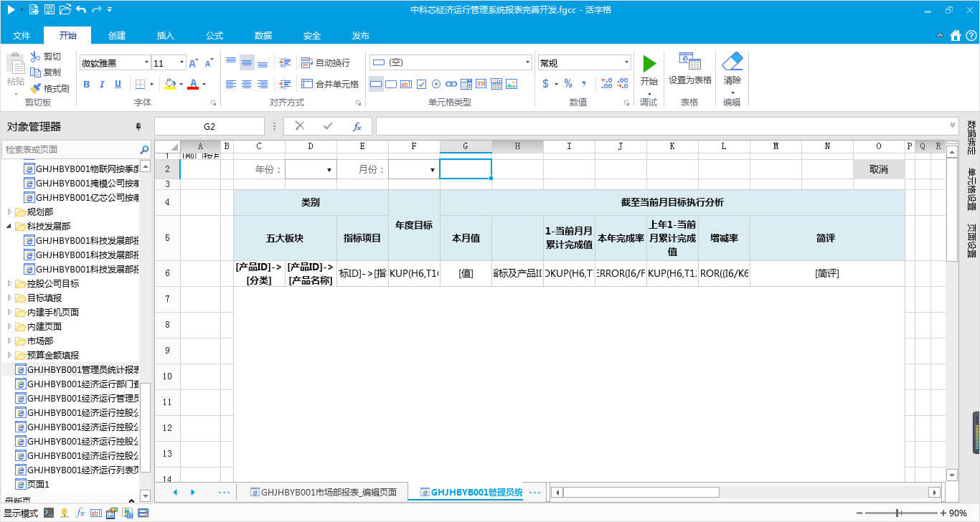Click the Merge Cells (合并单元格) icon
Viewport: 980px width, 522px height.
307,84
